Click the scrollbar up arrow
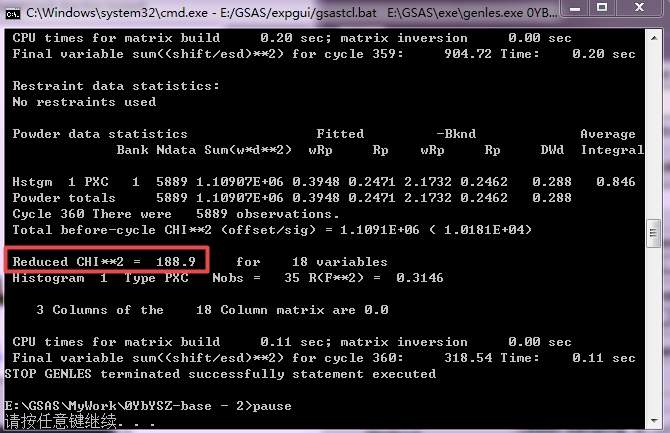Screen dimensions: 670x433 (x=654, y=38)
